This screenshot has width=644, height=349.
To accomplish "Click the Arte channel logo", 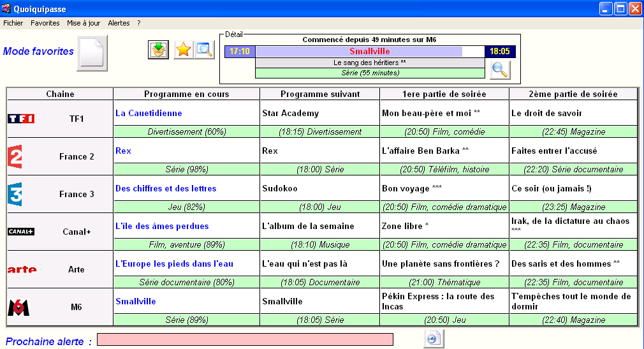I will tap(22, 270).
